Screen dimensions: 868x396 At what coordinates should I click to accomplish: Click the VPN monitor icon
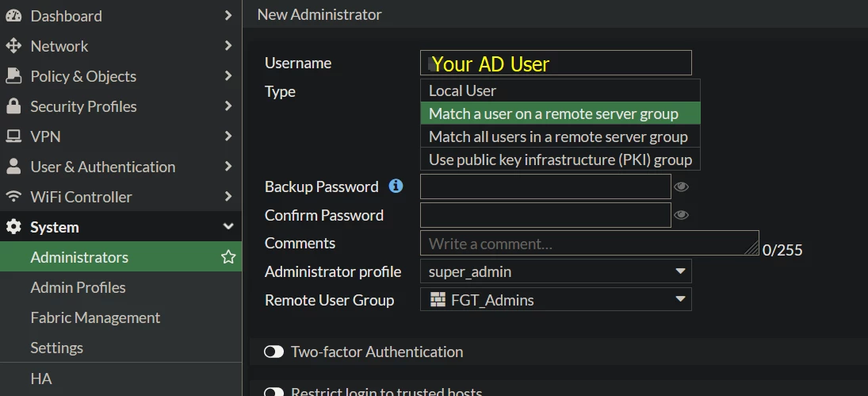point(13,136)
